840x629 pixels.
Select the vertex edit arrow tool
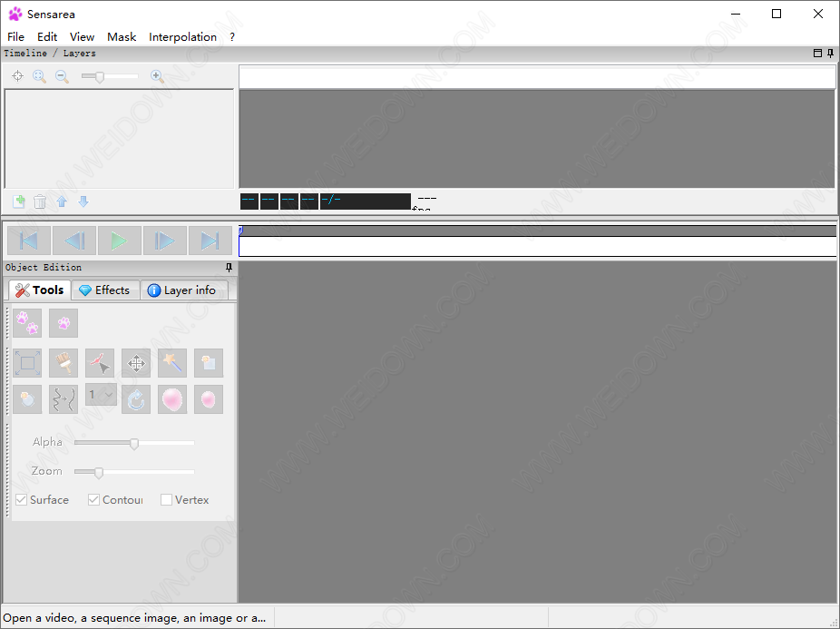(100, 363)
